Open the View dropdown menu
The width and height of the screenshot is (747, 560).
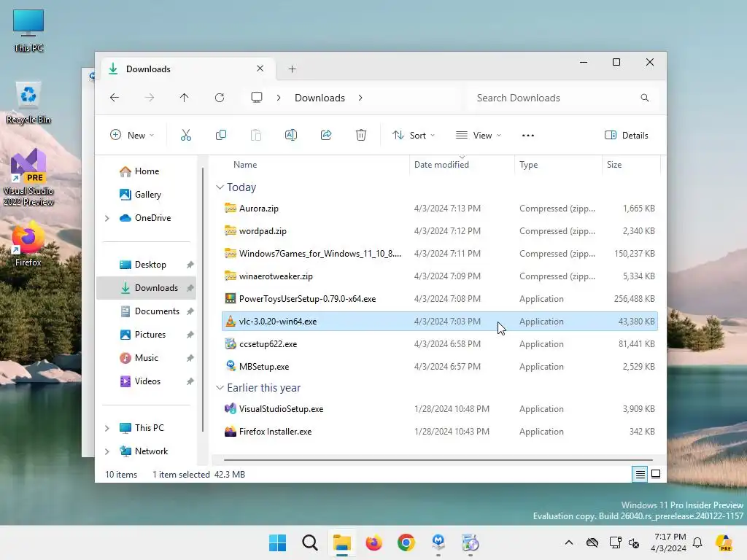point(479,135)
